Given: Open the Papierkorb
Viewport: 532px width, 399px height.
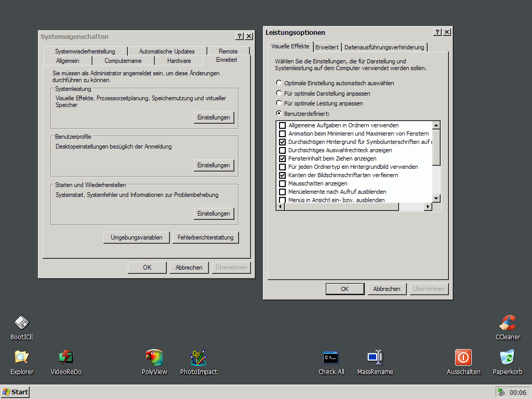Looking at the screenshot, I should point(507,357).
